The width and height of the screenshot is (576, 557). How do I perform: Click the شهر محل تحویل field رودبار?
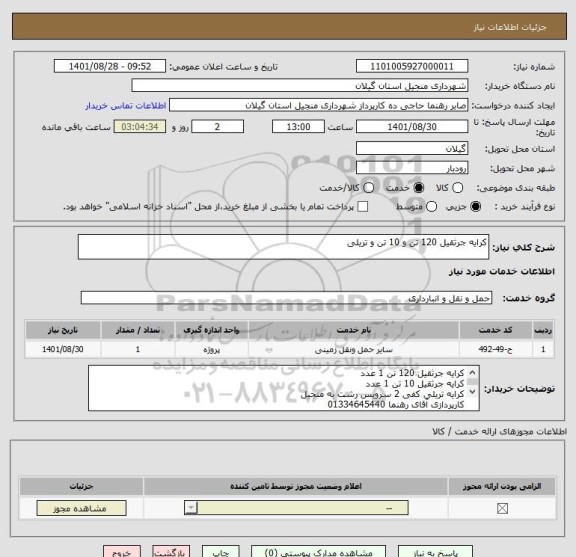tap(412, 168)
